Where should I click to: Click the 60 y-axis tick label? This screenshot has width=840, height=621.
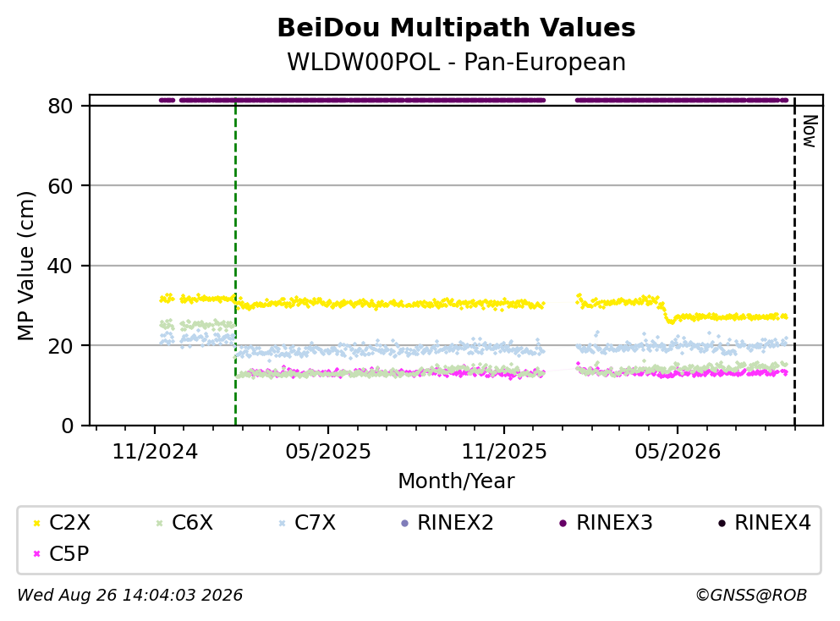point(61,186)
